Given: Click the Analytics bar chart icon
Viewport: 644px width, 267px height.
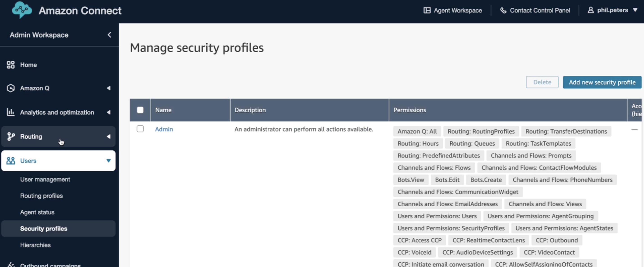Looking at the screenshot, I should [x=11, y=112].
